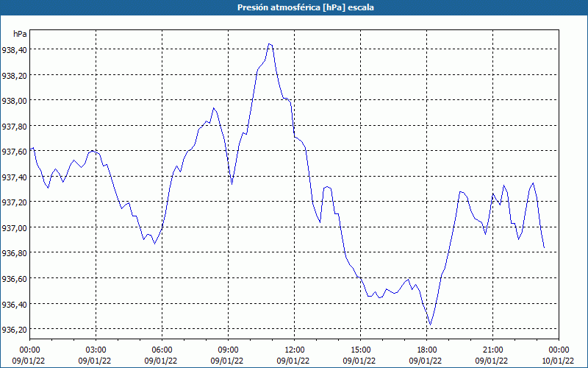Click the 936,80 axis value
Image resolution: width=588 pixels, height=368 pixels.
14,253
